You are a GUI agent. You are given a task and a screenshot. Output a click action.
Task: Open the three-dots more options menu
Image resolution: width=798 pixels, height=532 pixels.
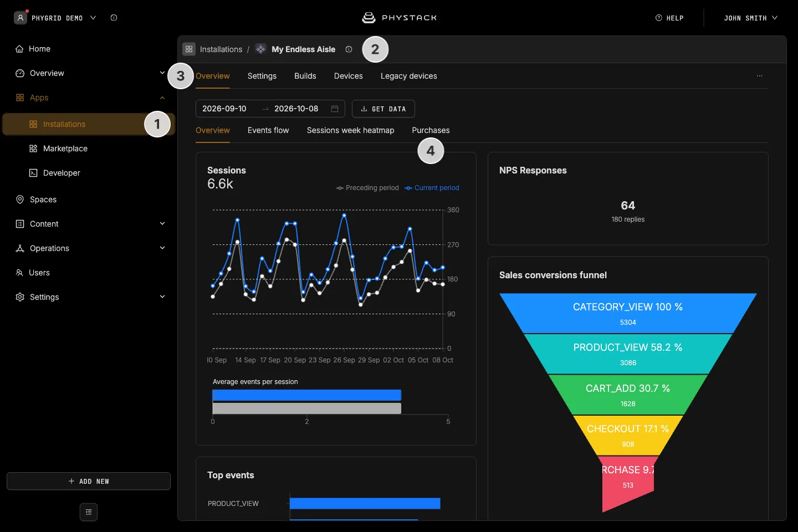coord(759,76)
